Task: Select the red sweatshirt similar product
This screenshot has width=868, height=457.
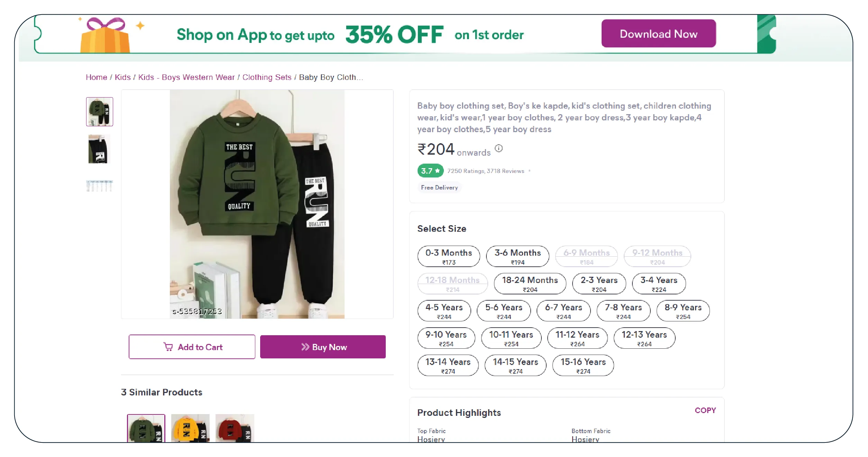Action: [x=235, y=428]
